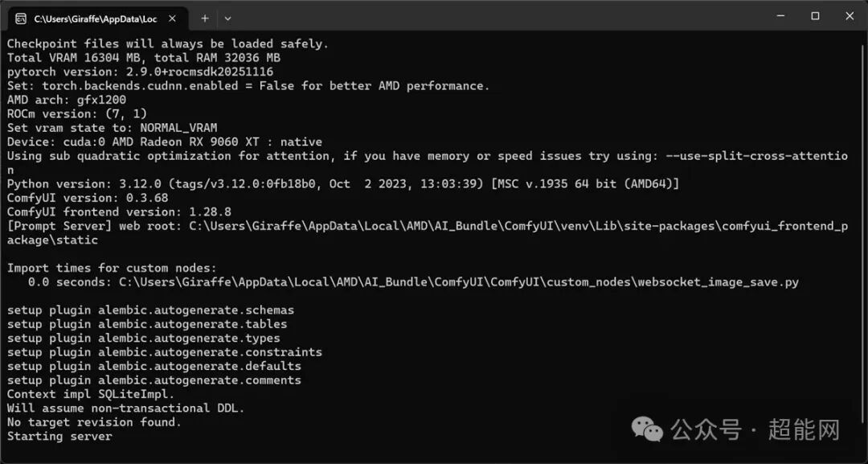Maximize the terminal window
868x464 pixels.
814,16
